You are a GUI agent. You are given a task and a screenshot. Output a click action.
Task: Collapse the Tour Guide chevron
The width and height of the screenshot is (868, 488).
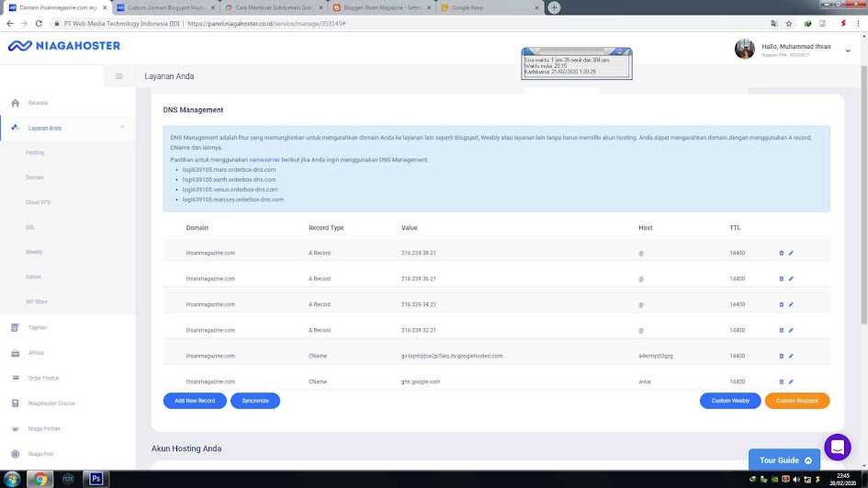point(808,460)
